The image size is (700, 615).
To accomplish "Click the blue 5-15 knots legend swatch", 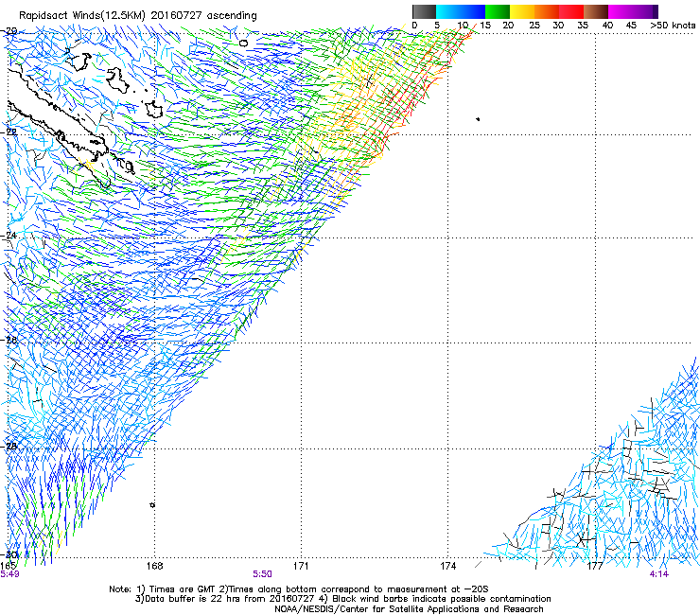I will tap(461, 11).
